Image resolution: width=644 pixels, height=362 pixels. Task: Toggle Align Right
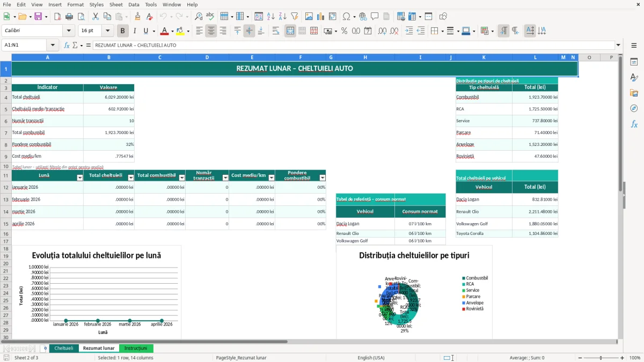point(223,31)
